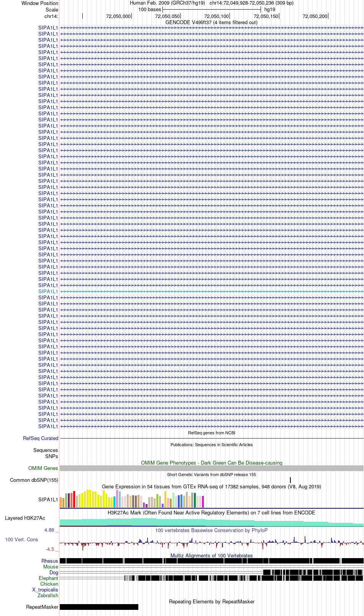Select the Zebrafish alignment row label
Screen dimensions: 364x616
[x=48, y=595]
